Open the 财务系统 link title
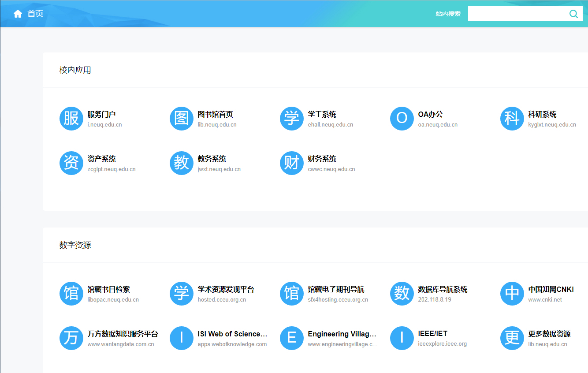Viewport: 588px width, 373px height. click(x=322, y=159)
